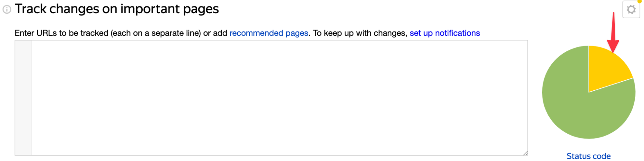Viewport: 644px width, 161px height.
Task: Click the red arrowhead tip on chart
Action: (x=613, y=50)
